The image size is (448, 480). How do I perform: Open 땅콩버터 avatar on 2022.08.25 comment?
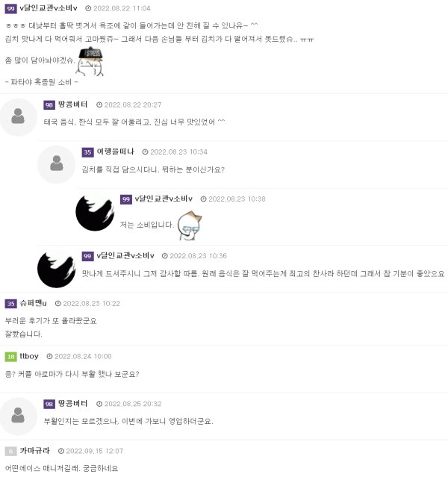coord(18,416)
